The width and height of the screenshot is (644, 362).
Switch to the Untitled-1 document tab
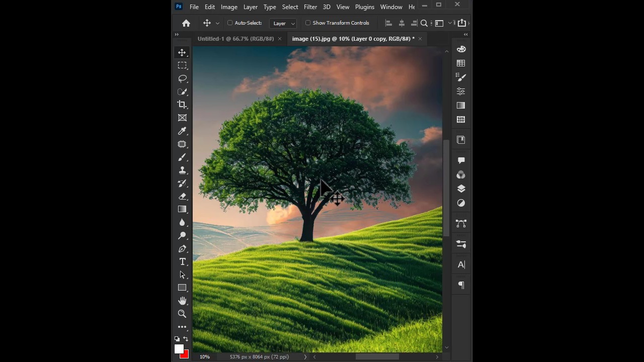tap(235, 39)
